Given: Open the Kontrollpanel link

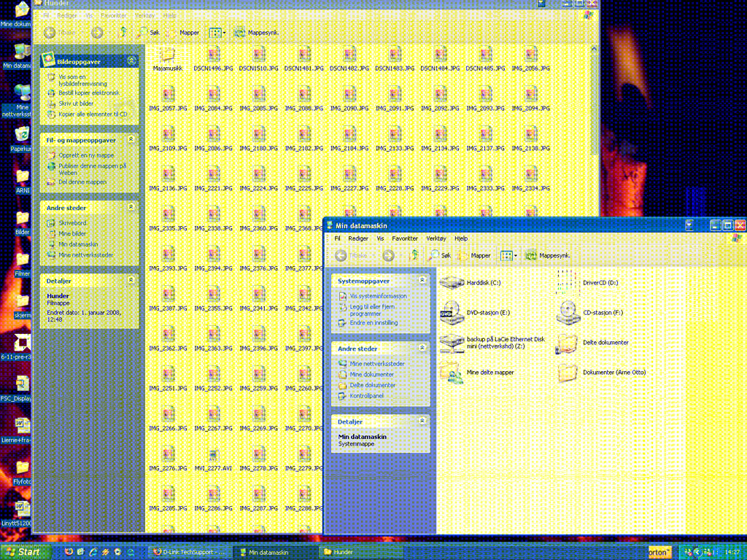Looking at the screenshot, I should [x=366, y=396].
